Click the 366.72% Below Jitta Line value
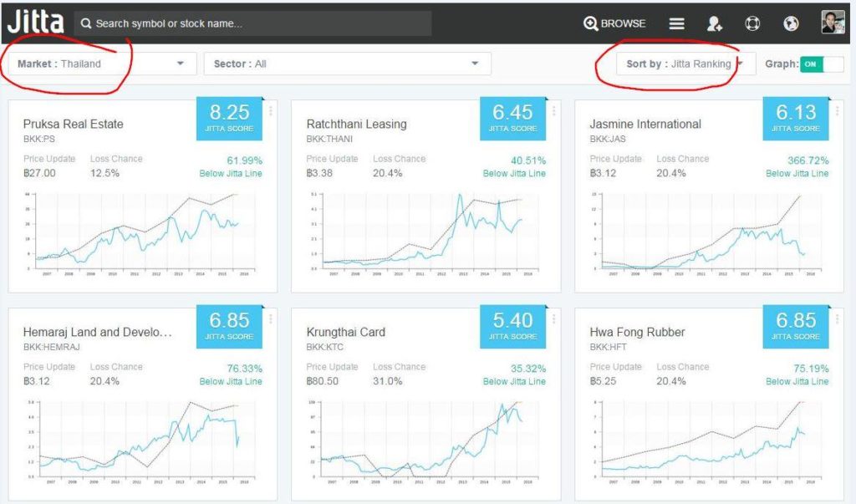 pyautogui.click(x=808, y=160)
